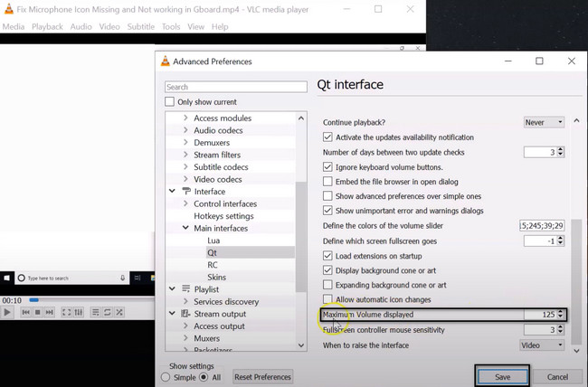This screenshot has width=588, height=387.
Task: Uncheck Display background cone or art
Action: [327, 270]
